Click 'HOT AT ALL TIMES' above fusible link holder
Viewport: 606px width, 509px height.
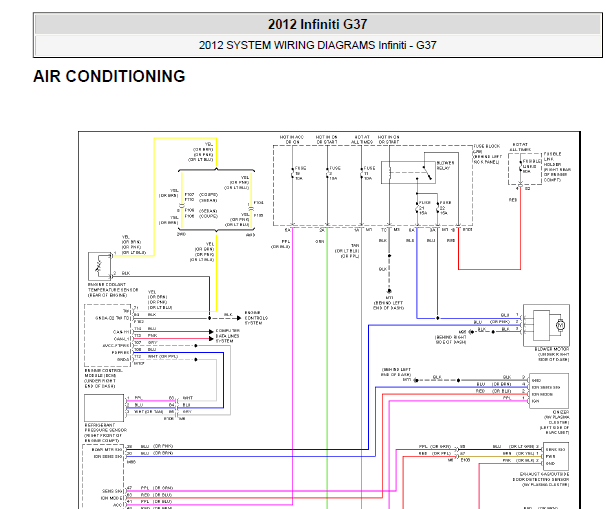520,147
